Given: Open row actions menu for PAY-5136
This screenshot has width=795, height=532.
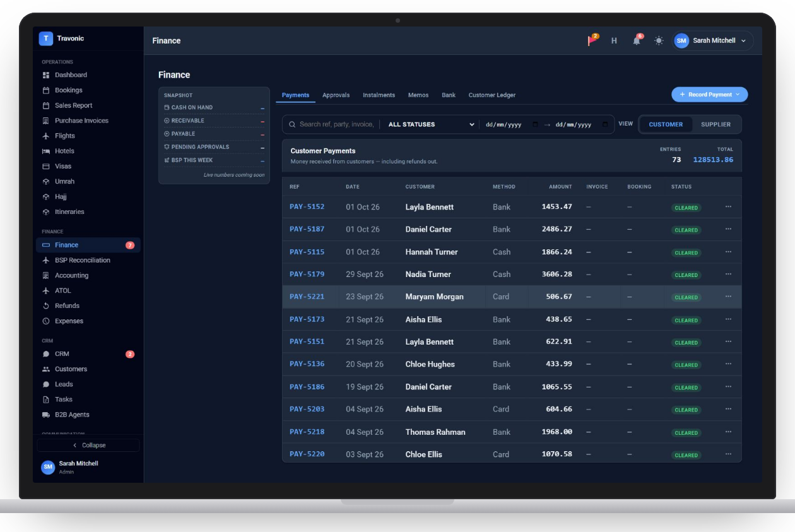Looking at the screenshot, I should (728, 364).
